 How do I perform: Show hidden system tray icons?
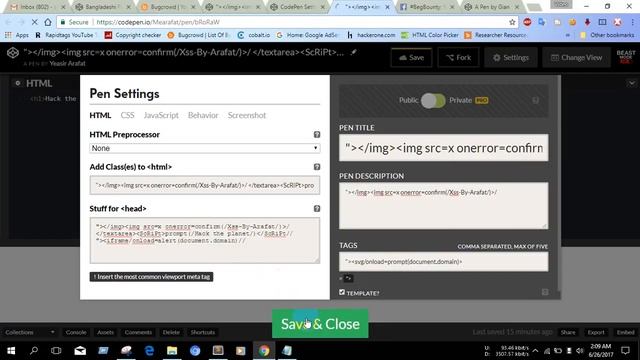point(535,351)
